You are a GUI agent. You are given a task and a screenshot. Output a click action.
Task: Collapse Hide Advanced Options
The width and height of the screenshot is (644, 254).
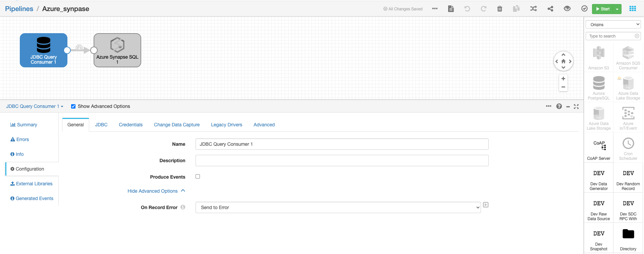tap(156, 191)
